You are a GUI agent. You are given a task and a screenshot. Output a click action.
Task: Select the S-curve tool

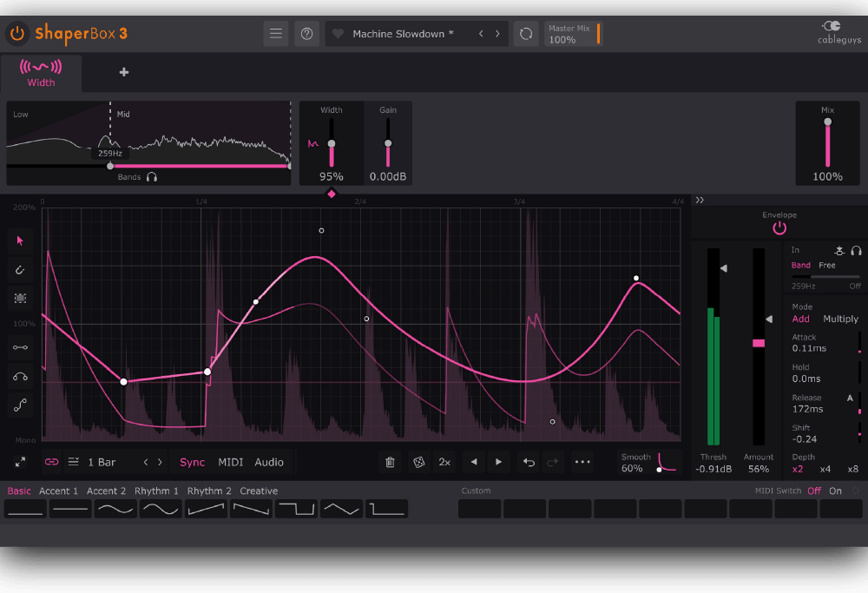coord(21,405)
